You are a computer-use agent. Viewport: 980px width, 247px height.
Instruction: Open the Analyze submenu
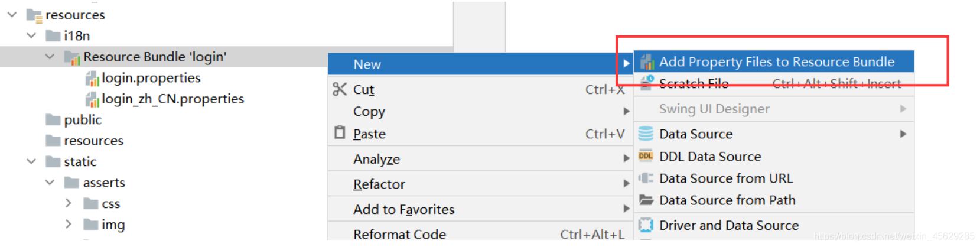point(376,159)
